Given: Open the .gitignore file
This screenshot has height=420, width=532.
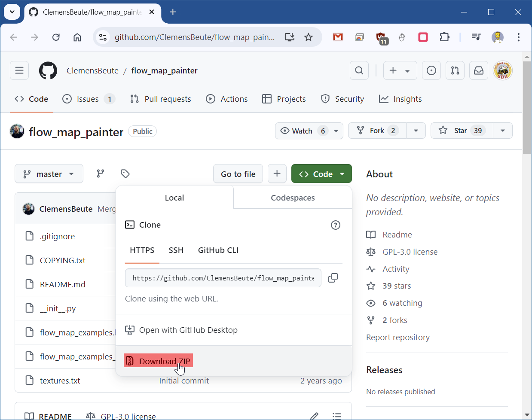Looking at the screenshot, I should 57,236.
